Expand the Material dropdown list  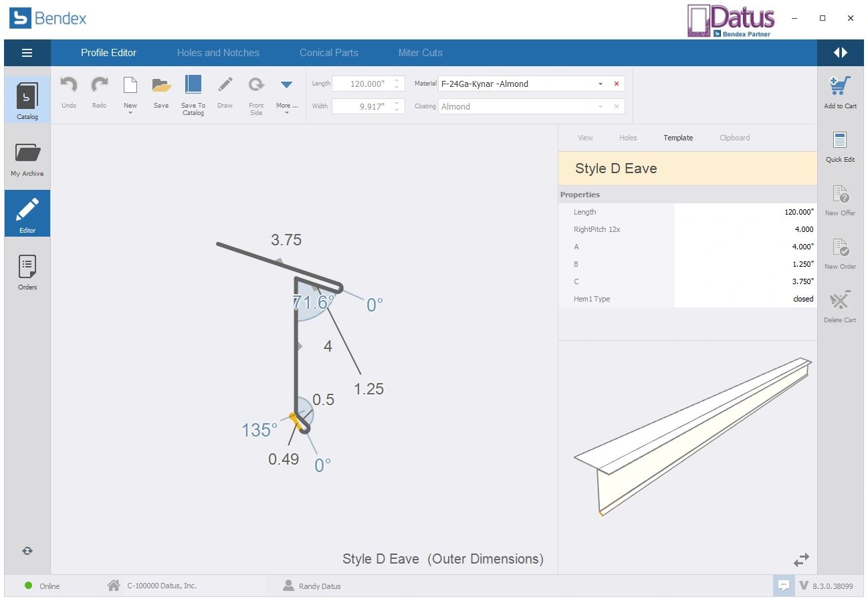point(600,84)
